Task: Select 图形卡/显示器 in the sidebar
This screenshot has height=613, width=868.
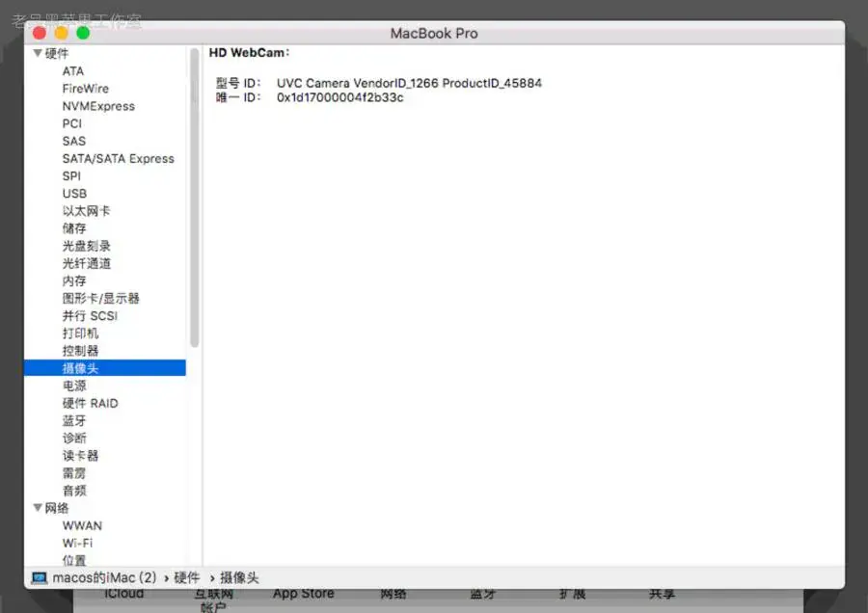Action: click(x=100, y=298)
